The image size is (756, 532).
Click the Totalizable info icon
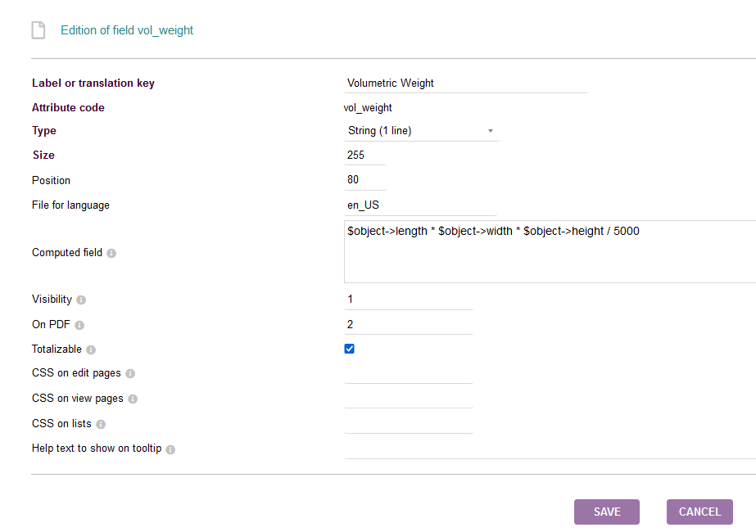tap(91, 349)
